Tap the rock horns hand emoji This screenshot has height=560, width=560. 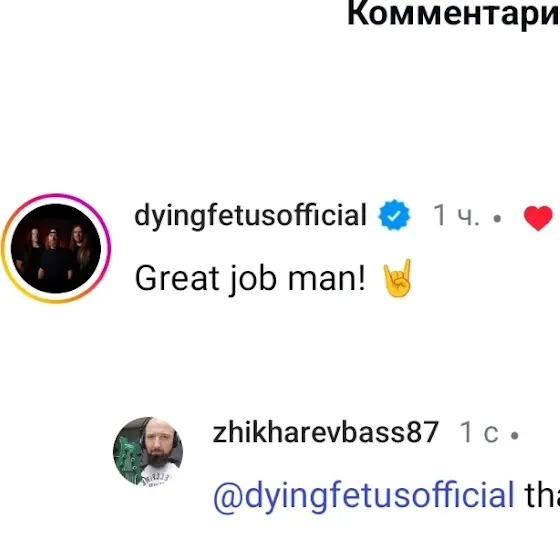pos(398,278)
